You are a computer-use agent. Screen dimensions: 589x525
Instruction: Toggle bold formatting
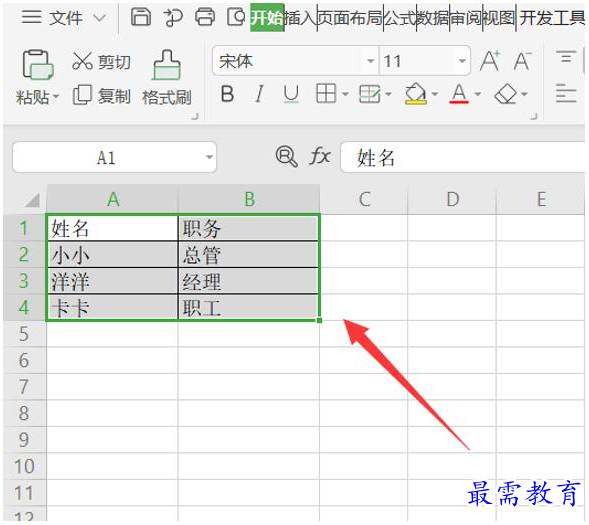pyautogui.click(x=227, y=94)
